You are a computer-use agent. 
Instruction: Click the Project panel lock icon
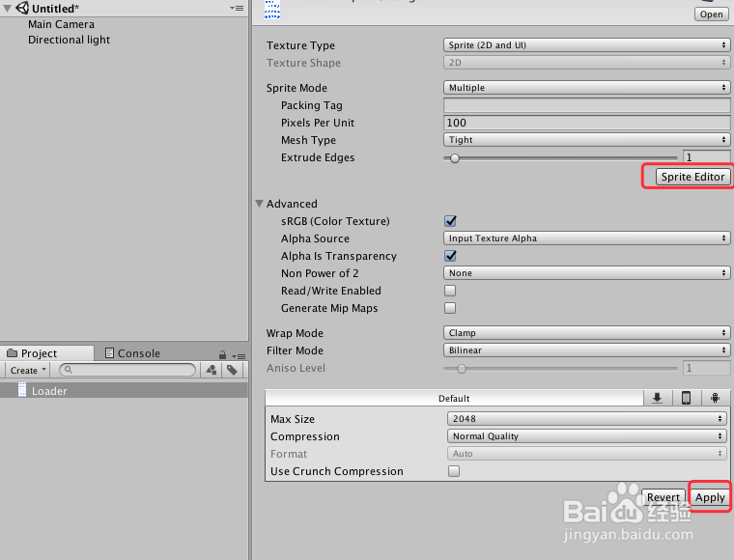tap(223, 355)
